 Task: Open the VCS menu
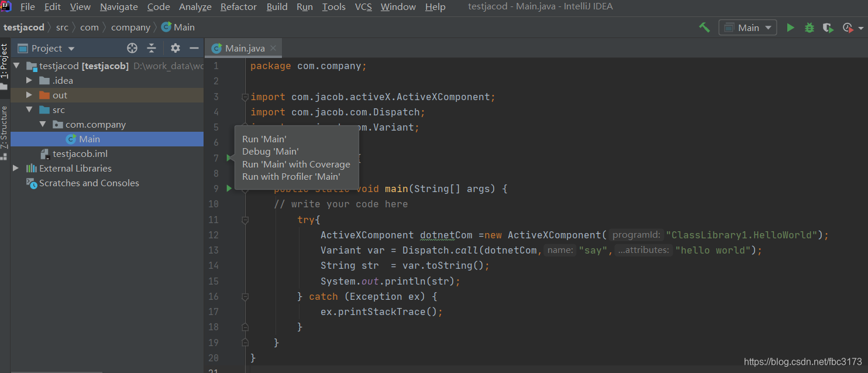(x=363, y=7)
